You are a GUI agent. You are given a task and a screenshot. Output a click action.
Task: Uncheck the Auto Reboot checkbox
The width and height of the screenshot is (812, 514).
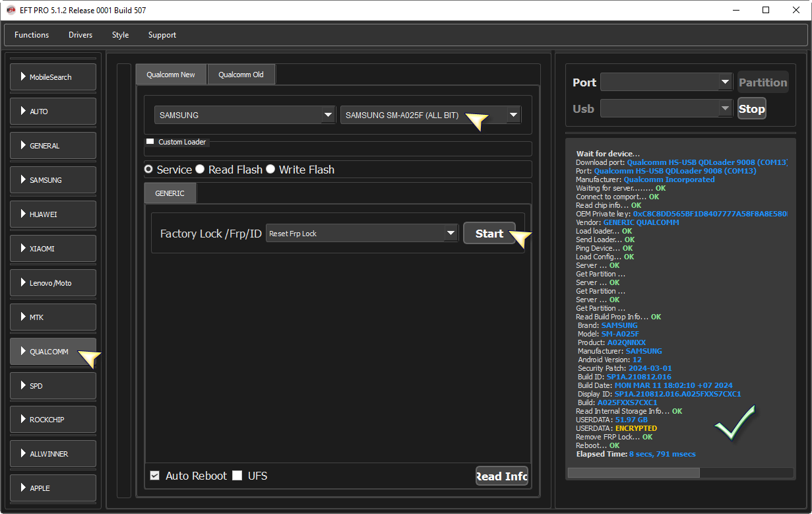pyautogui.click(x=155, y=476)
